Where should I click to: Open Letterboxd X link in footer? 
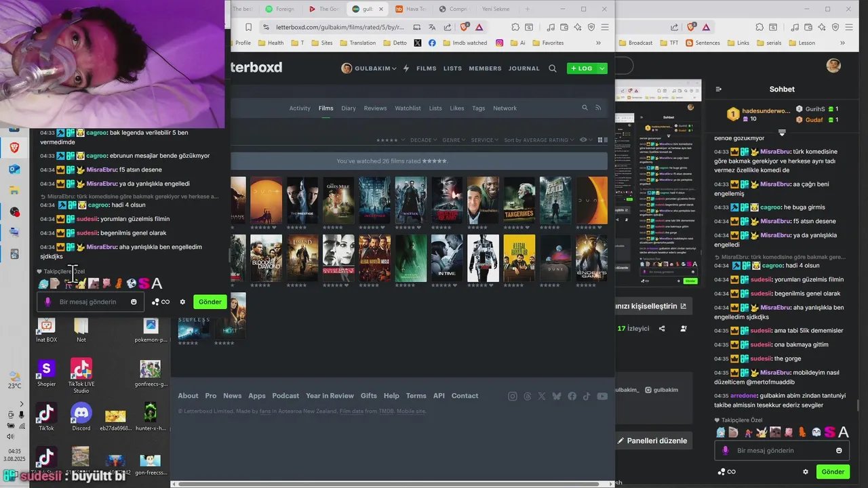542,396
